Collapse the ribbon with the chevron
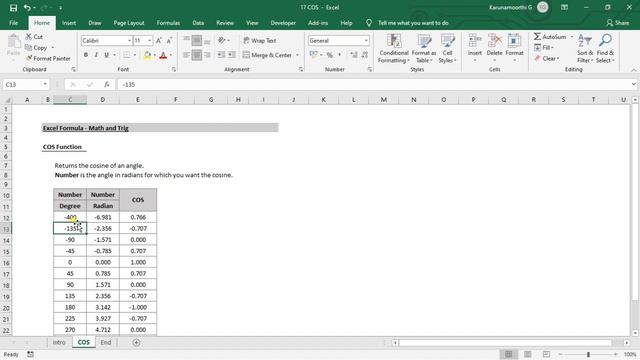Screen dimensions: 640x360 633,70
